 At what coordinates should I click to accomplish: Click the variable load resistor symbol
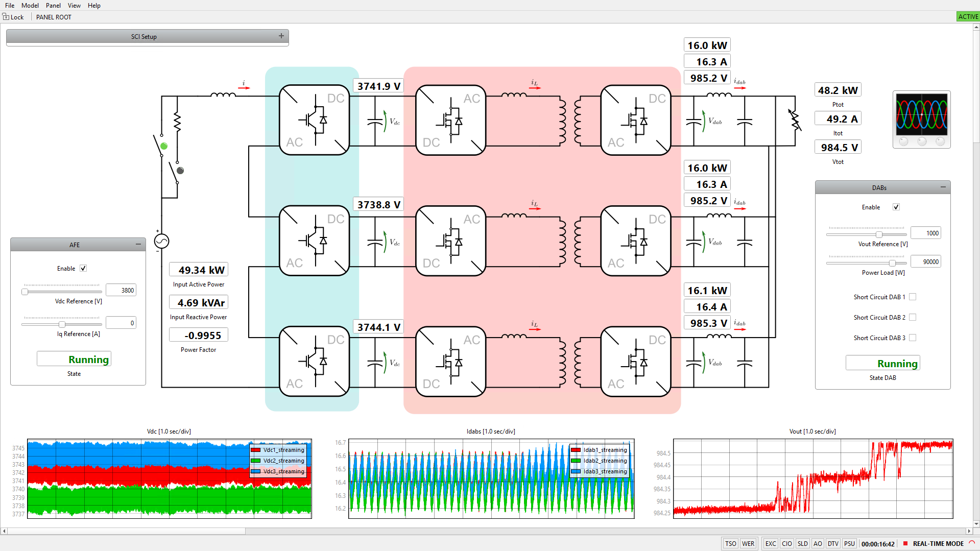[795, 121]
